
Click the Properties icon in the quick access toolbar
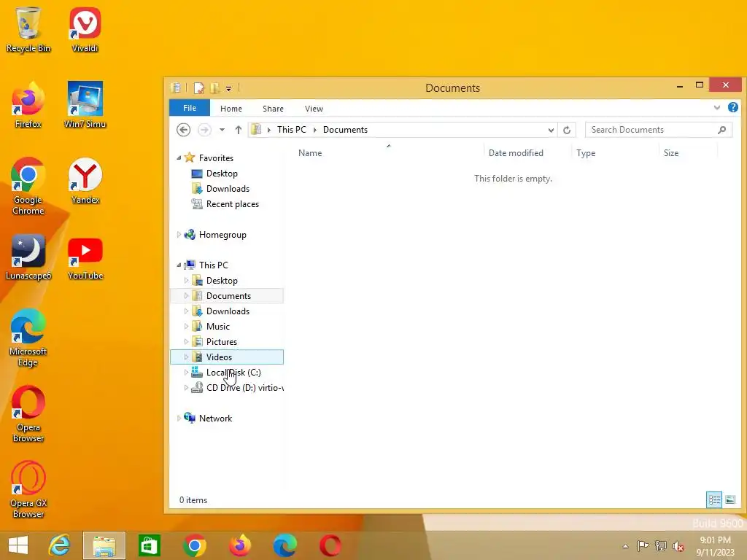coord(198,88)
